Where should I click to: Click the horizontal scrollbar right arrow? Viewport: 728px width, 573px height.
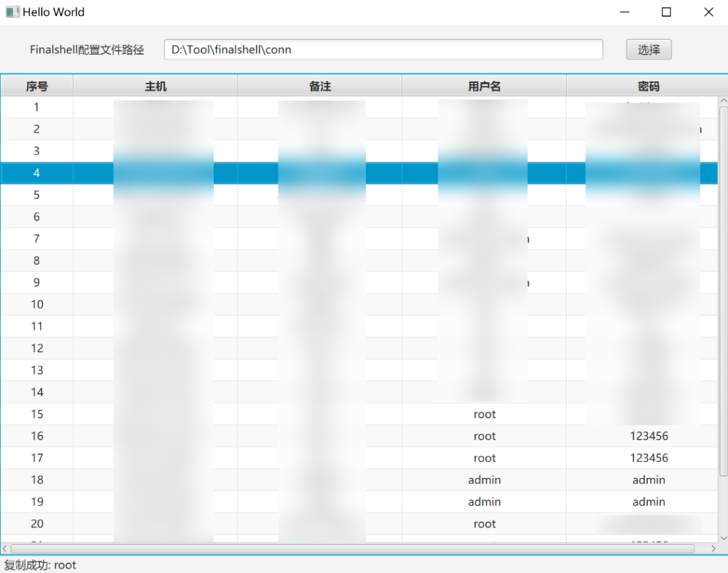tap(713, 549)
